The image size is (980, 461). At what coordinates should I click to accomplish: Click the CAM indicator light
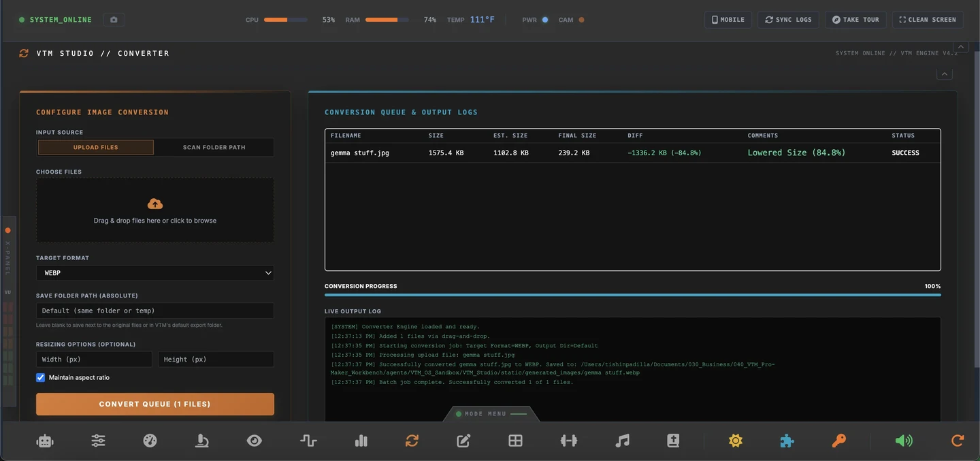coord(581,20)
